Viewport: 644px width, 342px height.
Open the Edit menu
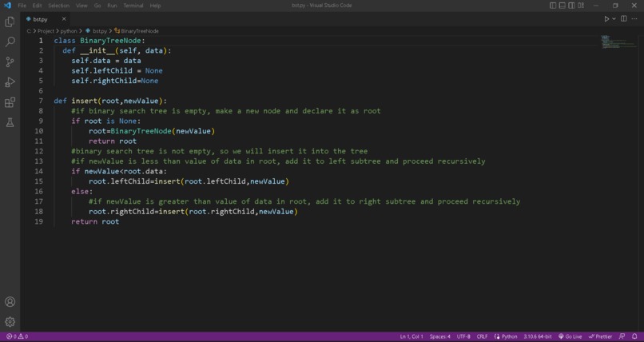[37, 6]
